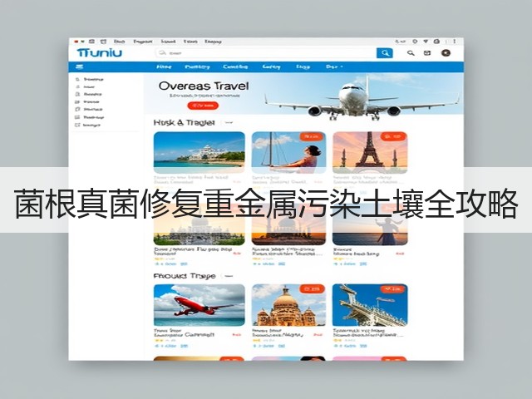The width and height of the screenshot is (532, 399).
Task: Open the beach resort thumbnail card
Action: click(199, 152)
